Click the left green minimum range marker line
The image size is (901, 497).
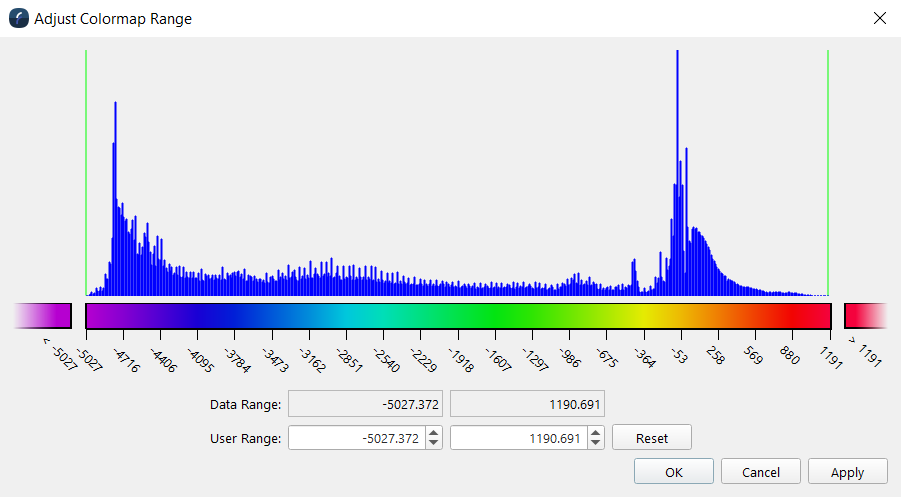(x=86, y=170)
